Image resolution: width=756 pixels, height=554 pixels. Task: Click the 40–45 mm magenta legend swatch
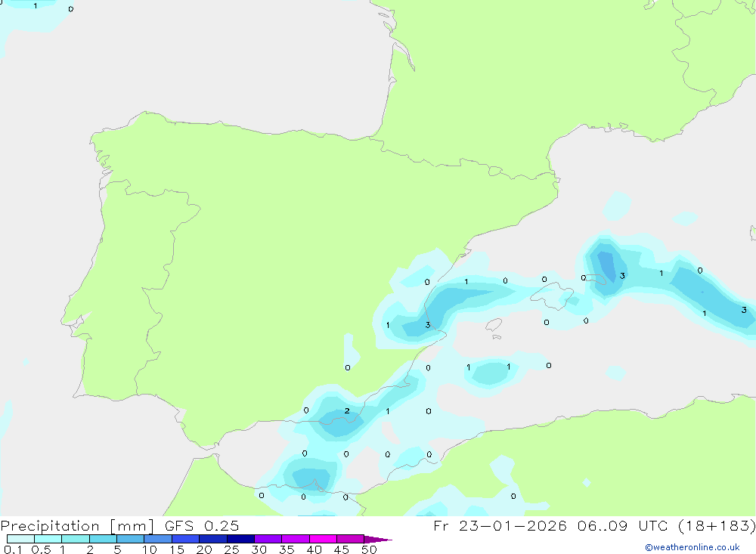(x=323, y=539)
